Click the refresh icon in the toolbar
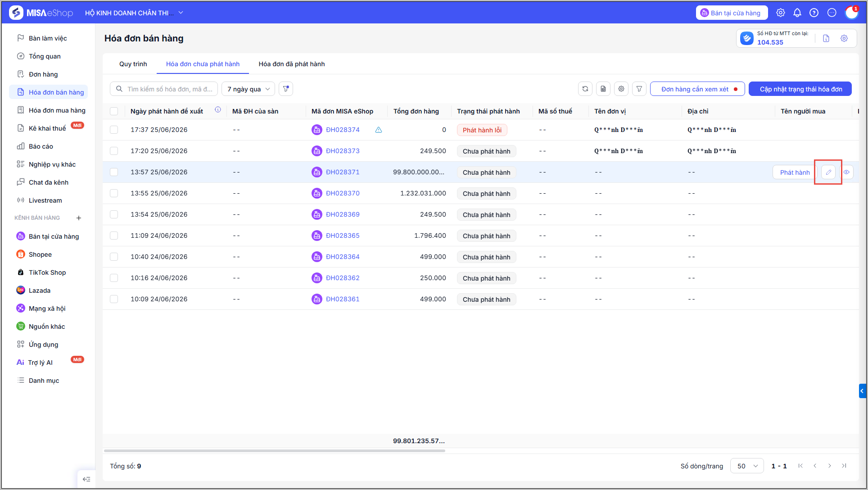Screen dimensions: 868x490 click(x=585, y=89)
